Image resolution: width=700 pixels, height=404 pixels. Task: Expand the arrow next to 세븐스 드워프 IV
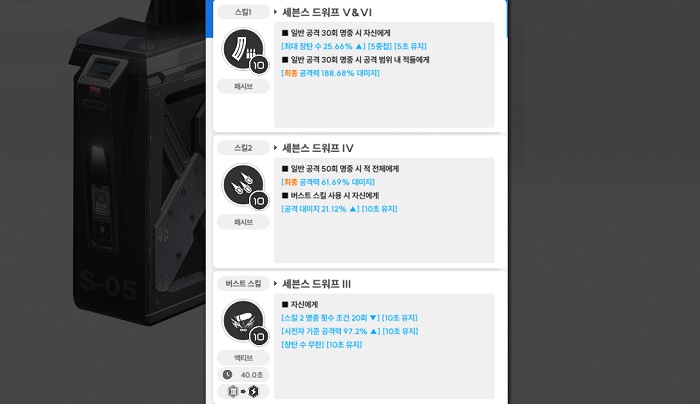tap(275, 148)
